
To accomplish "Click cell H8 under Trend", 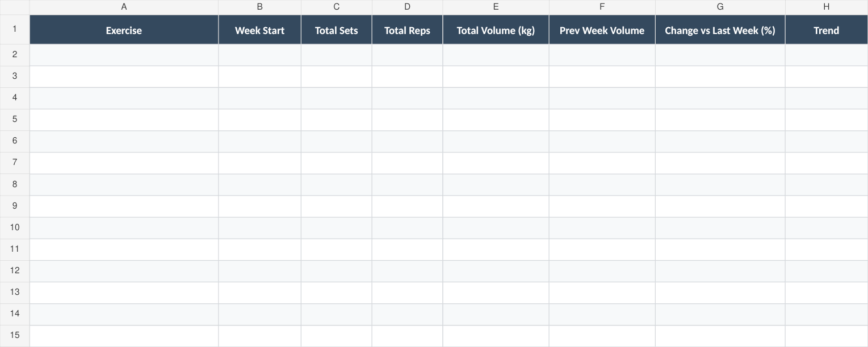I will pos(826,185).
